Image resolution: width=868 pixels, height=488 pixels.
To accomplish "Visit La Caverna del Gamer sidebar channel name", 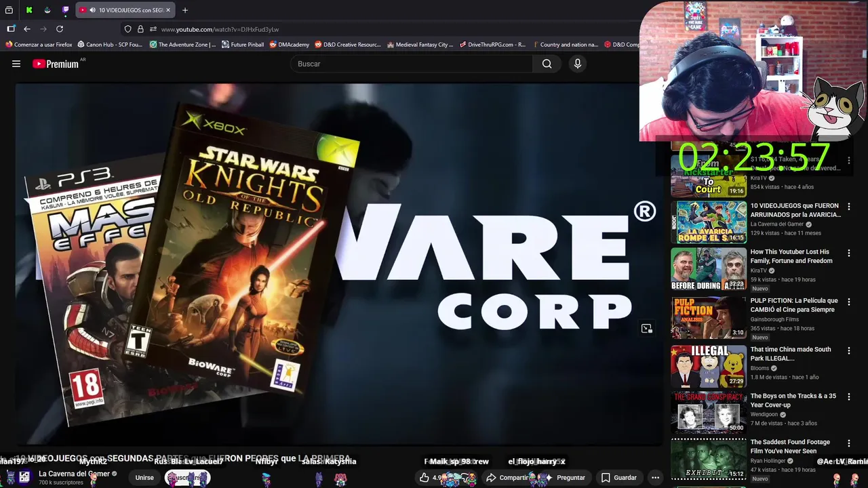I will [776, 224].
